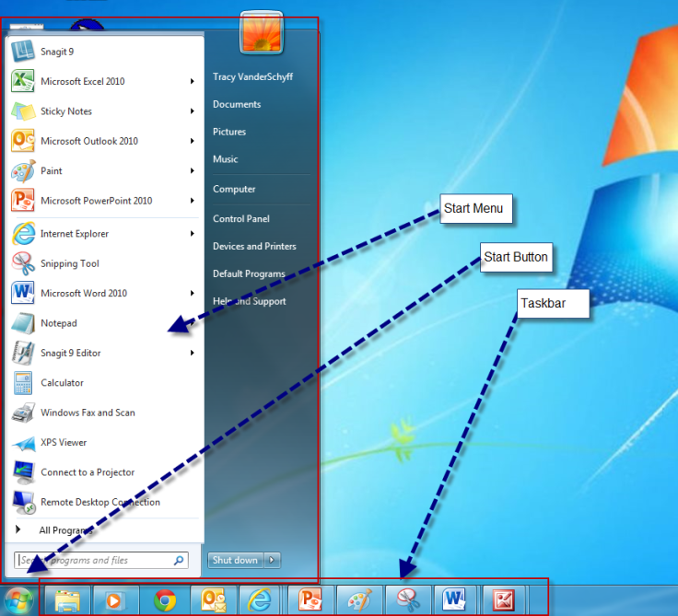Open Internet Explorer on the taskbar
This screenshot has height=616, width=678.
tap(261, 600)
